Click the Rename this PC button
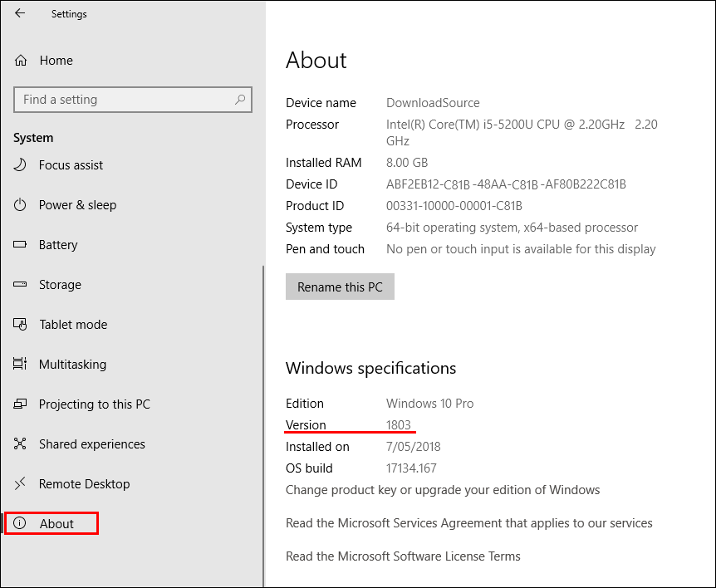 pos(340,287)
